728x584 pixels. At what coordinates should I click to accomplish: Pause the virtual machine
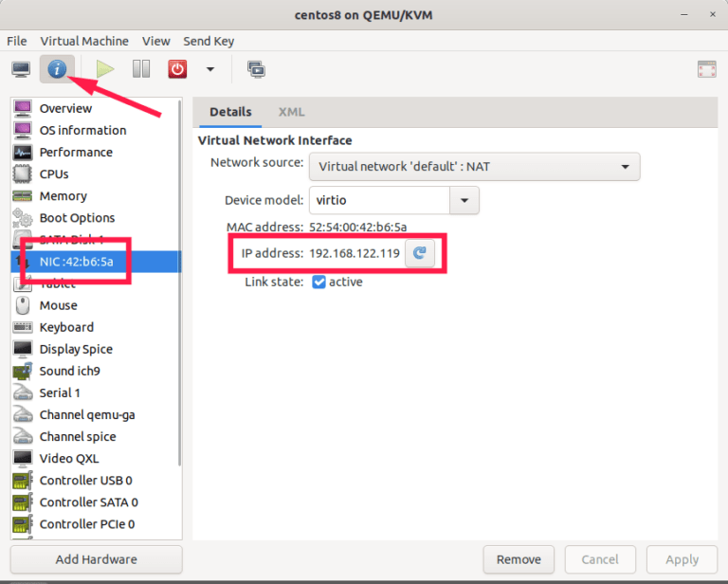tap(141, 69)
